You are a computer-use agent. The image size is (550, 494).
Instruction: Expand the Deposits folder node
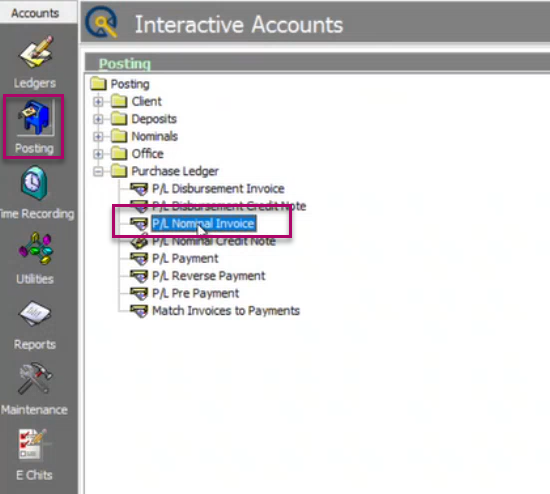[x=98, y=119]
